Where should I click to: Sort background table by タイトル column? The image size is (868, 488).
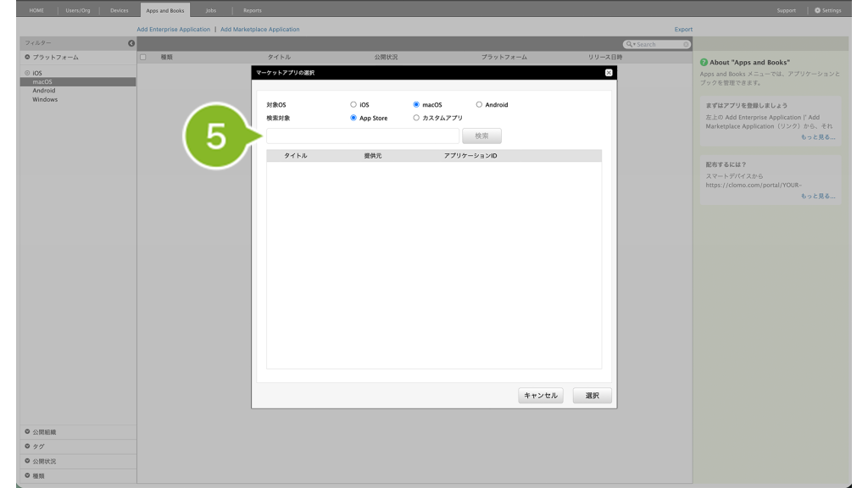[279, 57]
